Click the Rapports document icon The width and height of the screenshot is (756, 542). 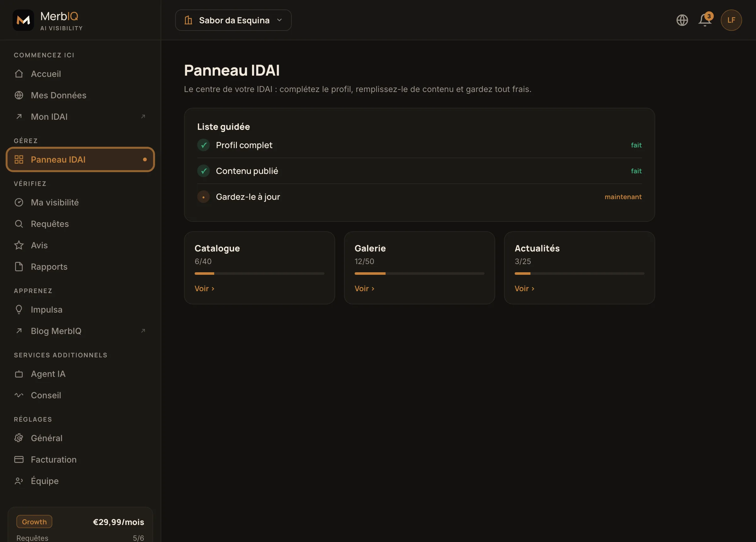19,267
